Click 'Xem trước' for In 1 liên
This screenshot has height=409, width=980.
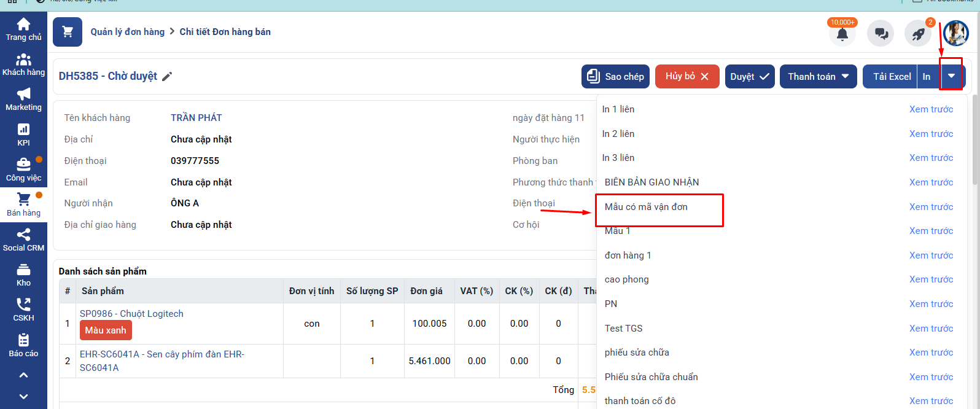(931, 109)
